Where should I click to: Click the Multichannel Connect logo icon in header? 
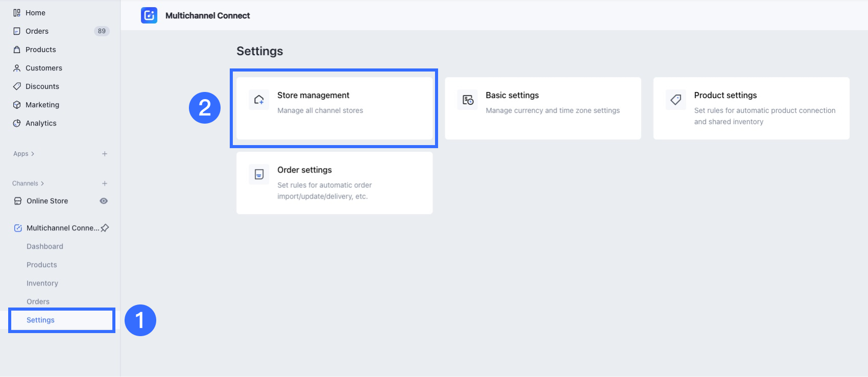coord(149,15)
